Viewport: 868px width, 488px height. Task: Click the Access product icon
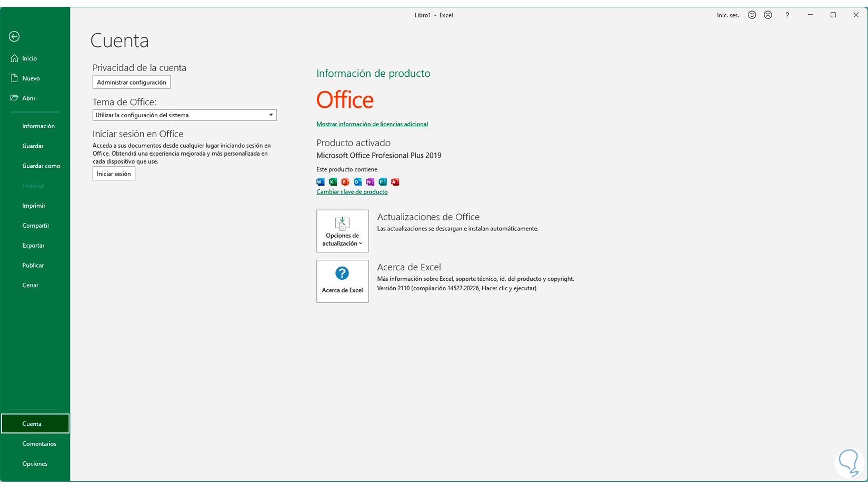395,182
